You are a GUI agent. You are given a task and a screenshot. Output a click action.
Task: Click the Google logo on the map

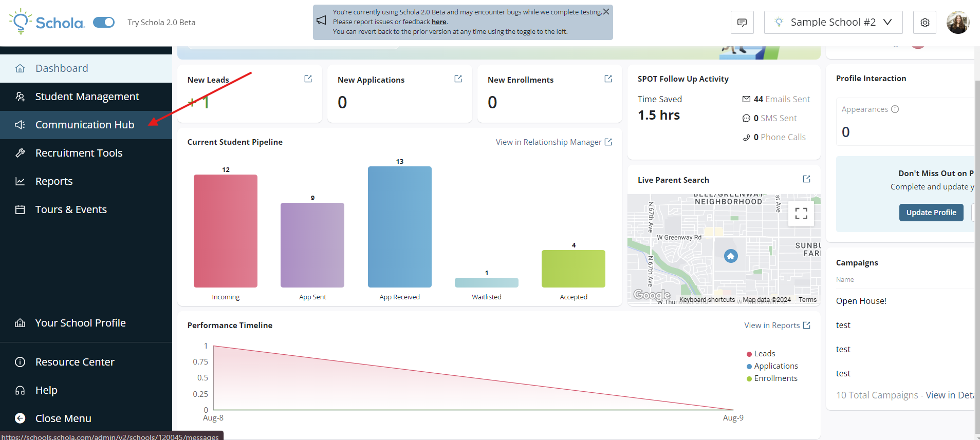pyautogui.click(x=652, y=295)
